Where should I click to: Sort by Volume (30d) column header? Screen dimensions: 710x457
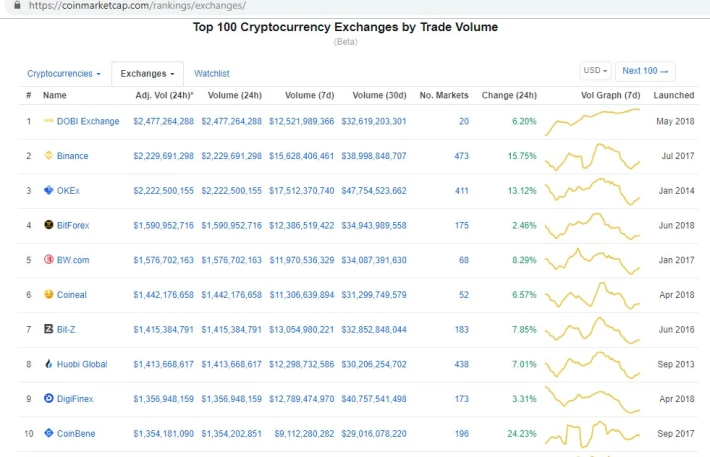point(379,95)
